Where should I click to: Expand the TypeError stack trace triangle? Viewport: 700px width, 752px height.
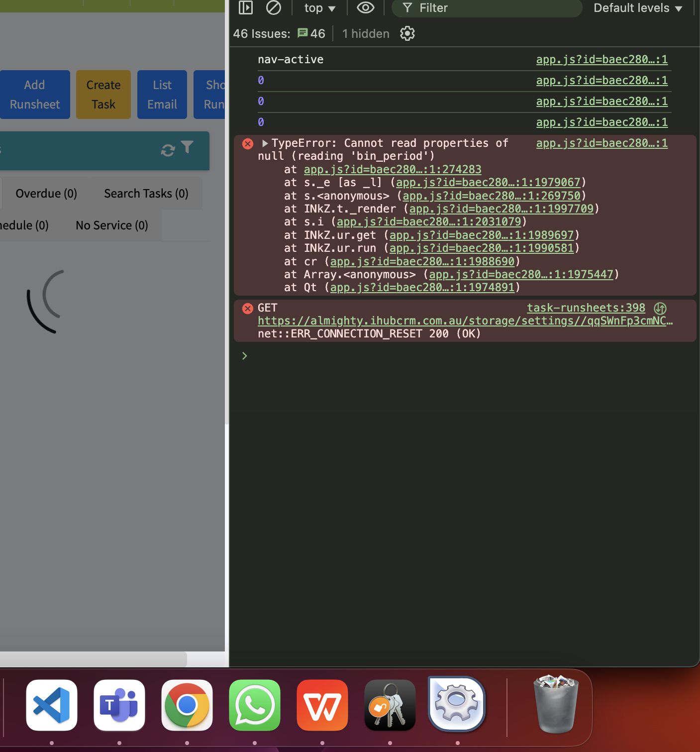(265, 143)
